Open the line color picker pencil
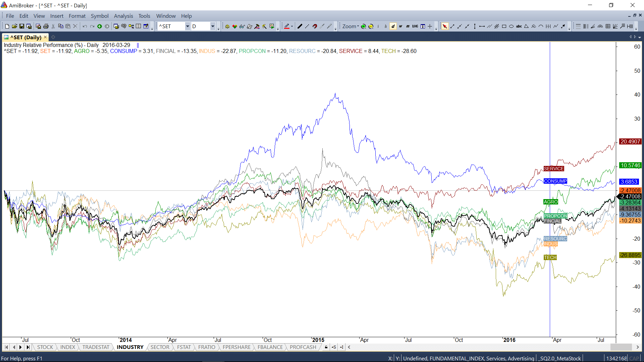The height and width of the screenshot is (362, 644). click(x=287, y=26)
